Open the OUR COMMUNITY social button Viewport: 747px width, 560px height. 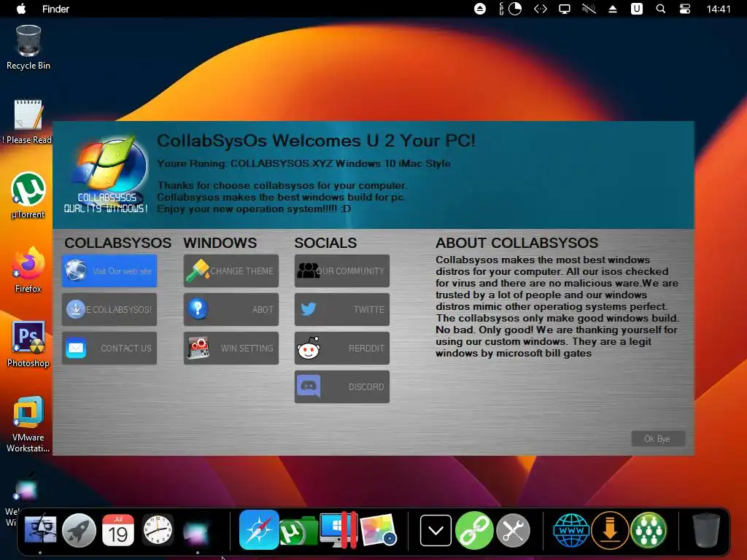point(342,271)
